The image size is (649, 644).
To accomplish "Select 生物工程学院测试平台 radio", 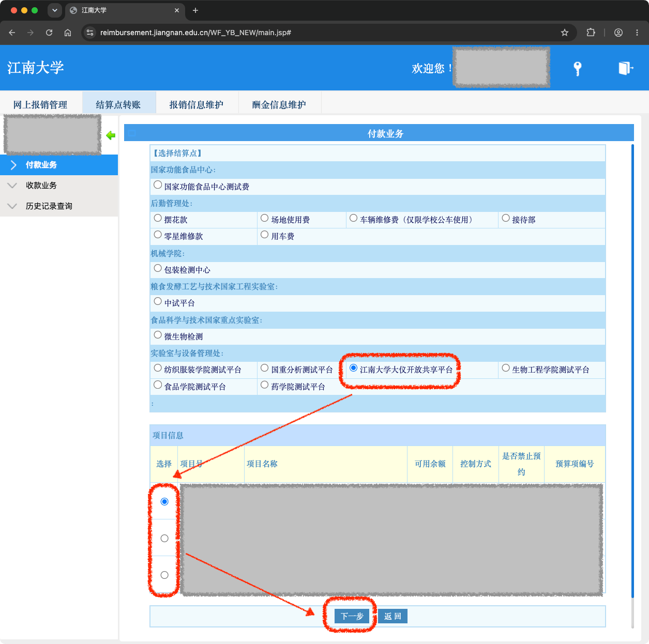I will click(506, 368).
